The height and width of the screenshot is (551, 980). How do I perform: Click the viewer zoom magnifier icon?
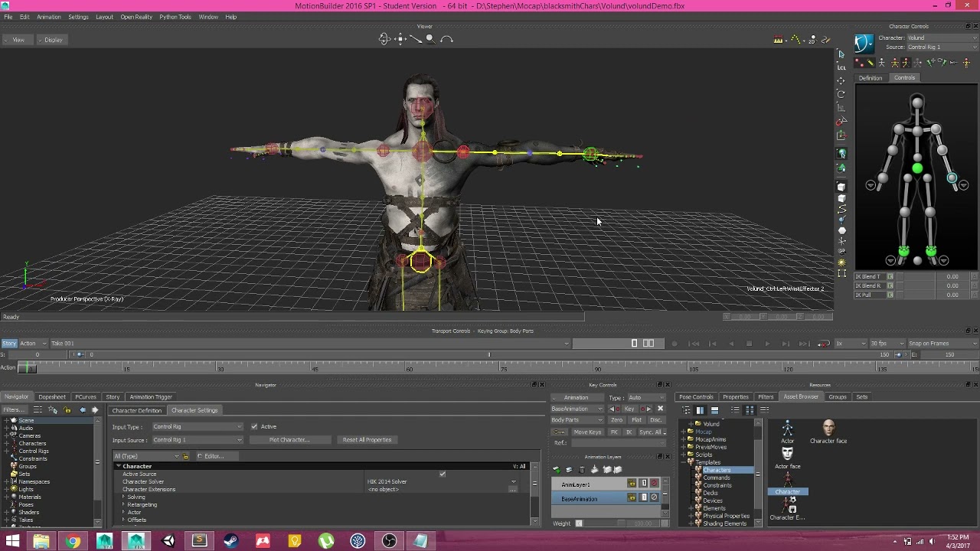pyautogui.click(x=430, y=39)
